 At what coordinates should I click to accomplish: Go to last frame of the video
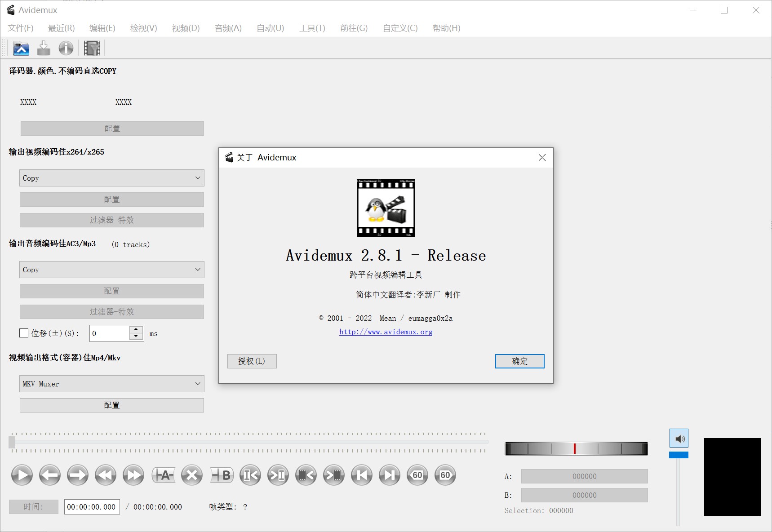(x=390, y=475)
